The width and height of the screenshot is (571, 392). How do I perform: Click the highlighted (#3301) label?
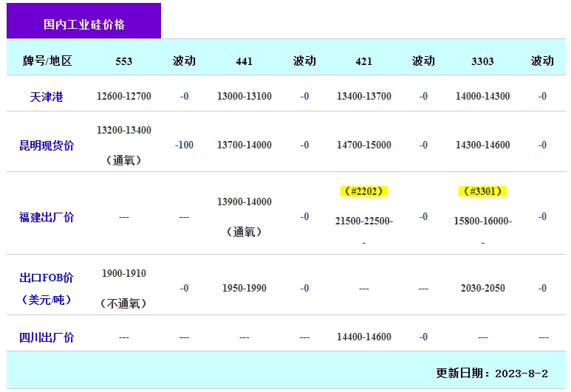tap(482, 191)
